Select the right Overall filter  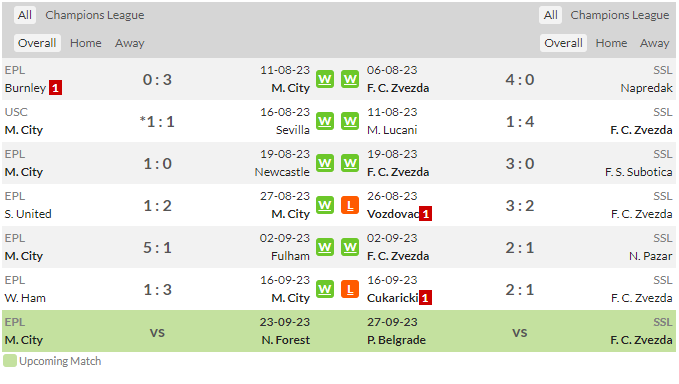[x=563, y=43]
